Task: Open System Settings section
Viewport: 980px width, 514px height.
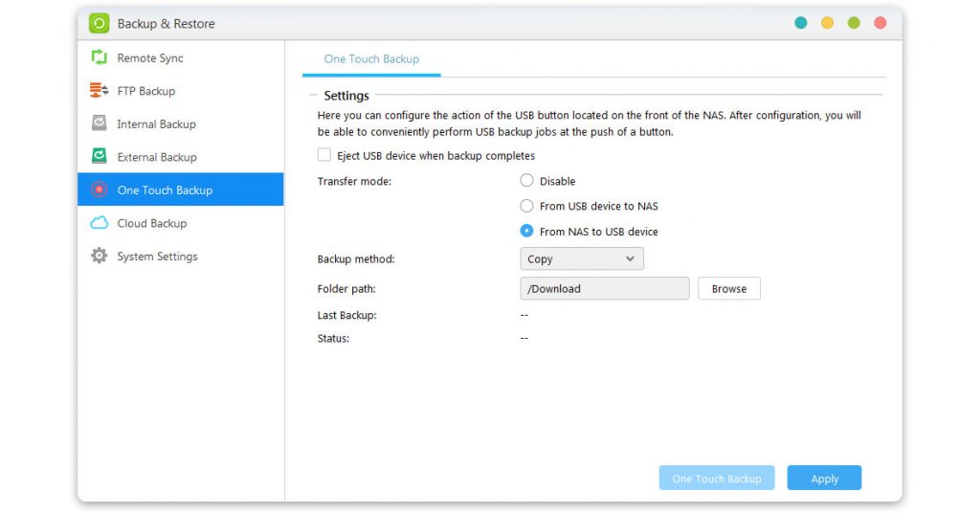Action: (181, 256)
